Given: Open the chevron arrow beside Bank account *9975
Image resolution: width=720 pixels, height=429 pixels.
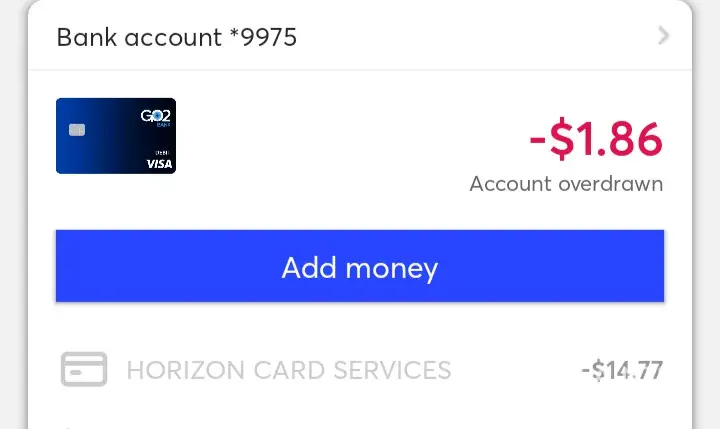Looking at the screenshot, I should click(663, 36).
